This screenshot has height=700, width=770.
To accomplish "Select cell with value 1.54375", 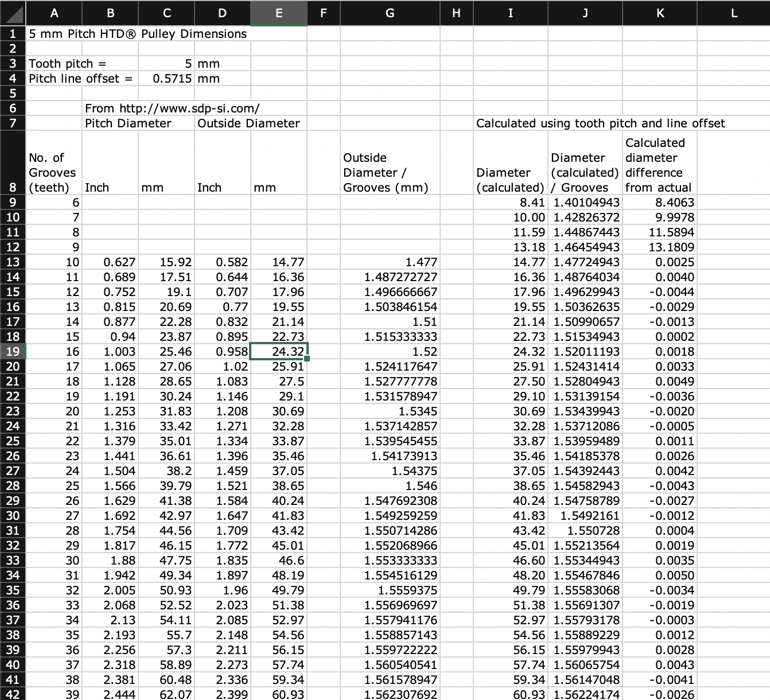I will click(x=390, y=470).
